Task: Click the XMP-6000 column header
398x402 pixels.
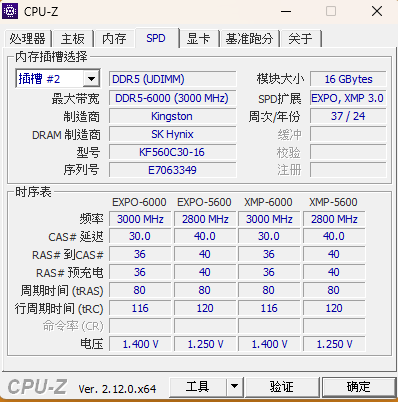Action: coord(268,202)
